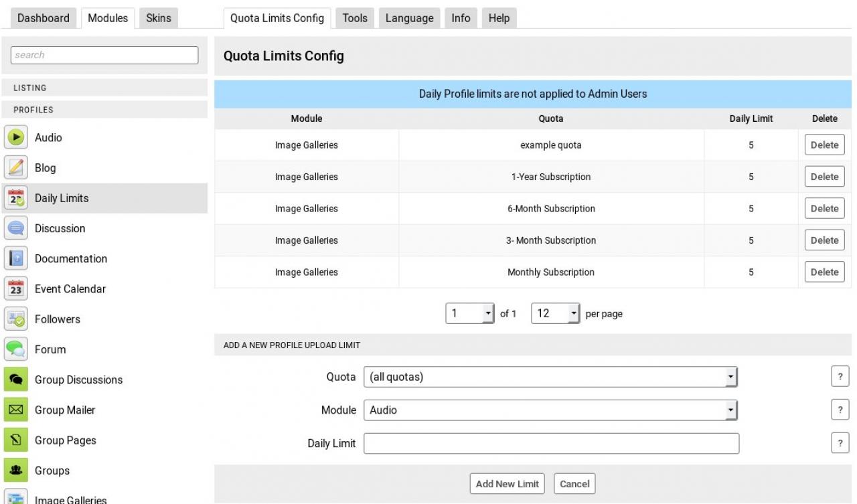Click the Documentation book icon
Viewport: 857px width, 504px height.
[15, 259]
